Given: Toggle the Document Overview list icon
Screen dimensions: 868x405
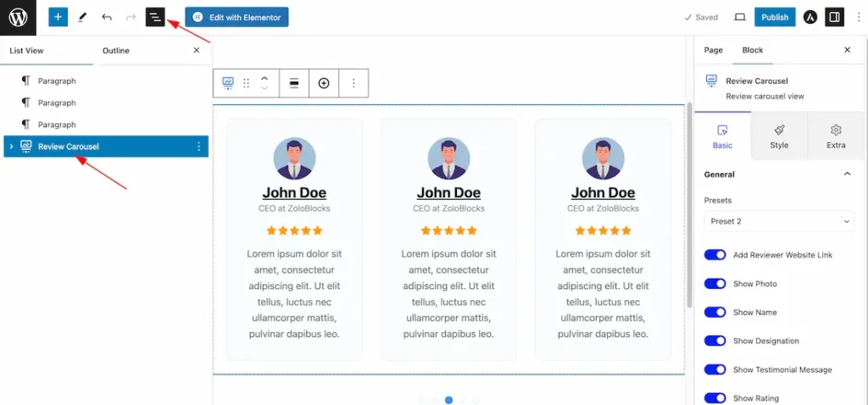Looking at the screenshot, I should (156, 17).
